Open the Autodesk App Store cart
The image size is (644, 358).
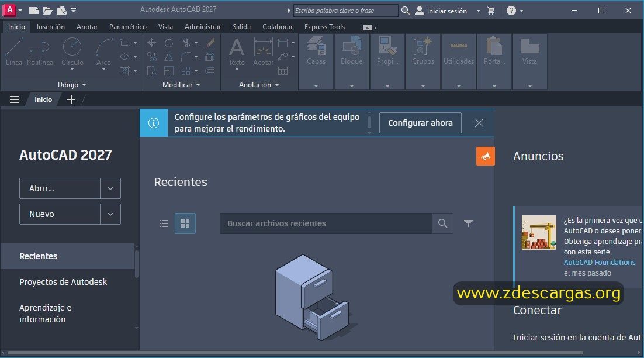click(x=491, y=11)
